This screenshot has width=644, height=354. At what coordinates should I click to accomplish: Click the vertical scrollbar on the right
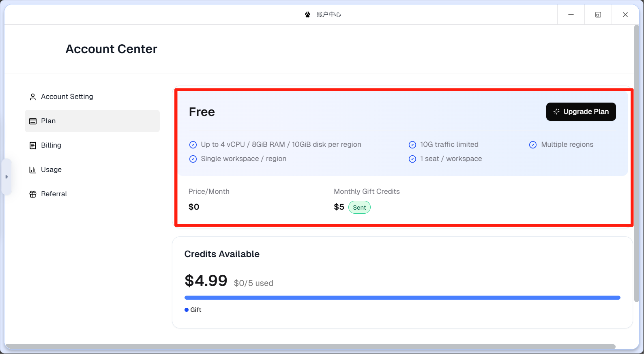pos(636,162)
